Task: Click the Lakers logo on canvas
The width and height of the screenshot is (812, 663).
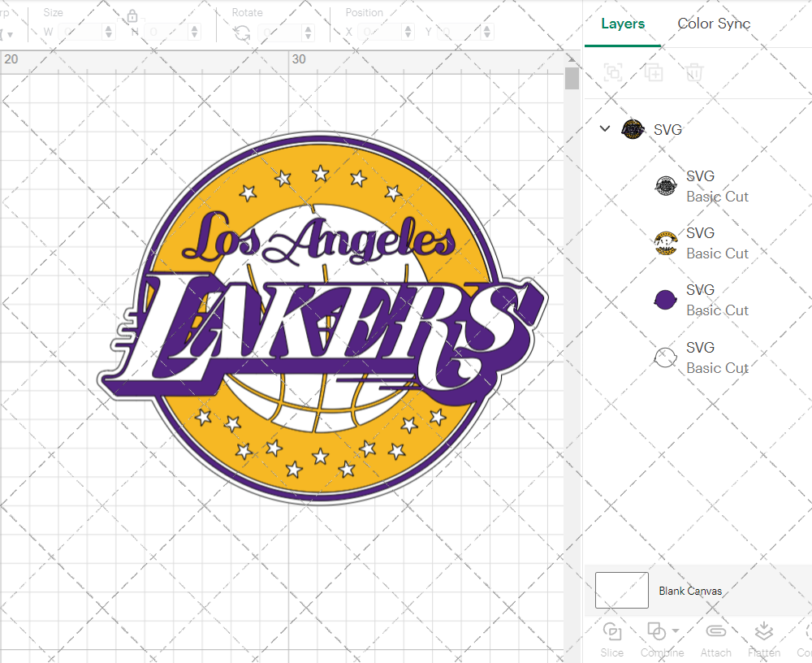Action: [x=321, y=317]
